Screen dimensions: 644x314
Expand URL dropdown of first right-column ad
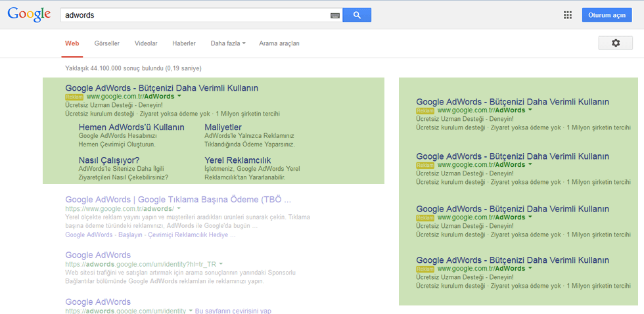click(x=530, y=110)
